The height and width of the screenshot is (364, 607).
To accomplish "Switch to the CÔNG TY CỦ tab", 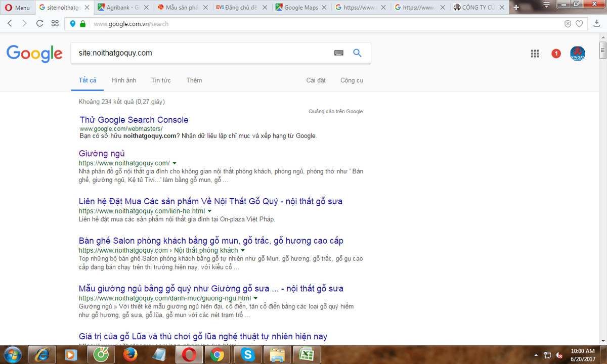I will coord(479,8).
